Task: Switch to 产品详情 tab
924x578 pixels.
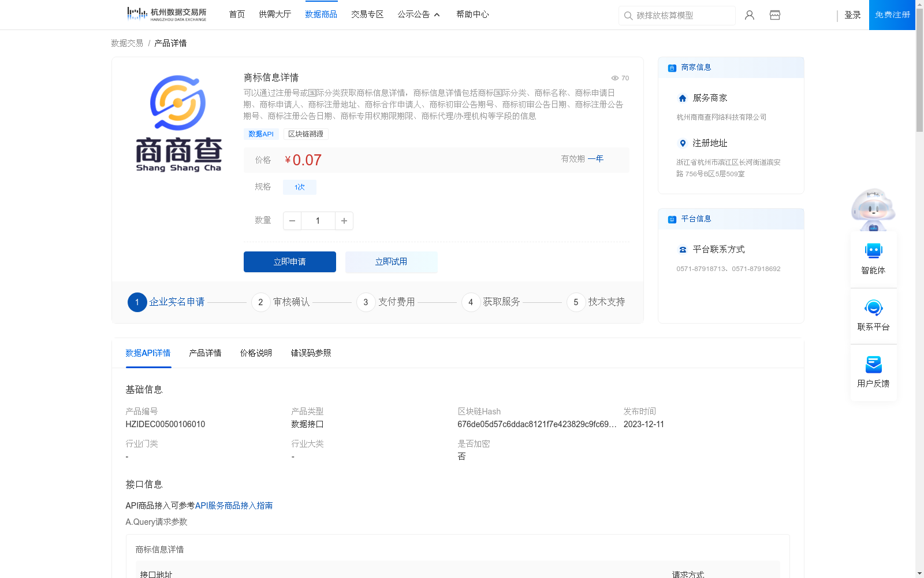Action: (205, 353)
